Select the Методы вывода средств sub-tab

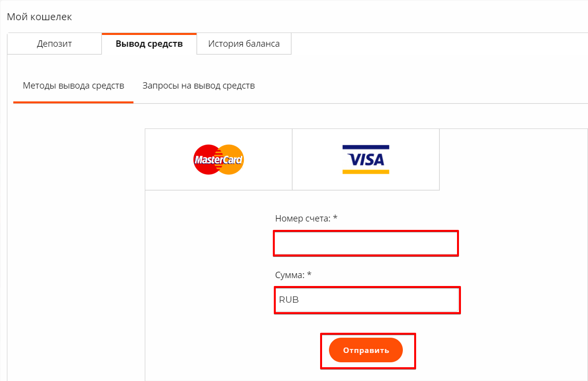[x=73, y=86]
